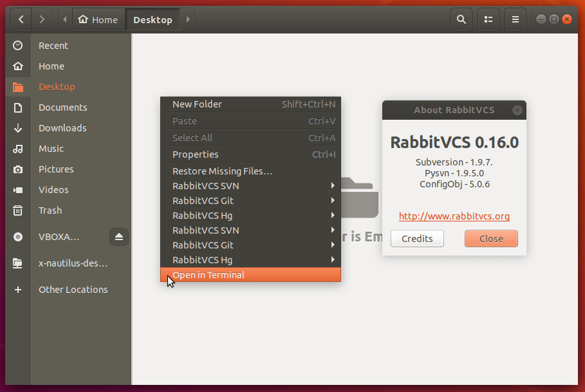Click the About RabbitVCS title bar
The width and height of the screenshot is (585, 392).
click(x=454, y=110)
